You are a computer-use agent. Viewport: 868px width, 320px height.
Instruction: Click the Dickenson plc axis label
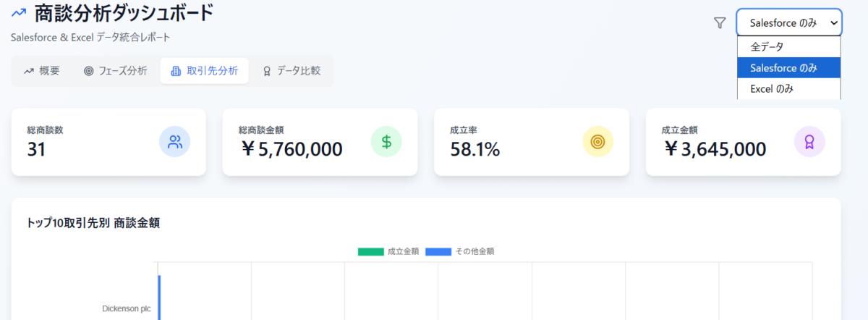(x=126, y=308)
